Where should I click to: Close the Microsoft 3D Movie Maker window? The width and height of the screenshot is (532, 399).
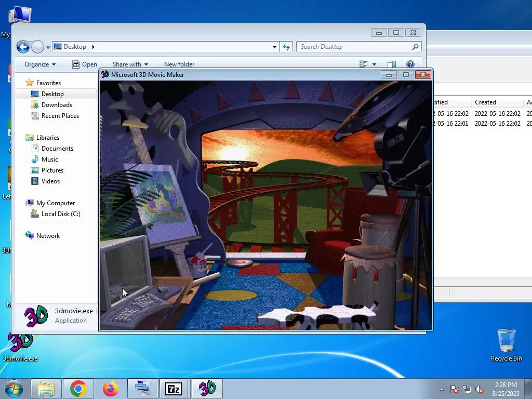coord(423,74)
